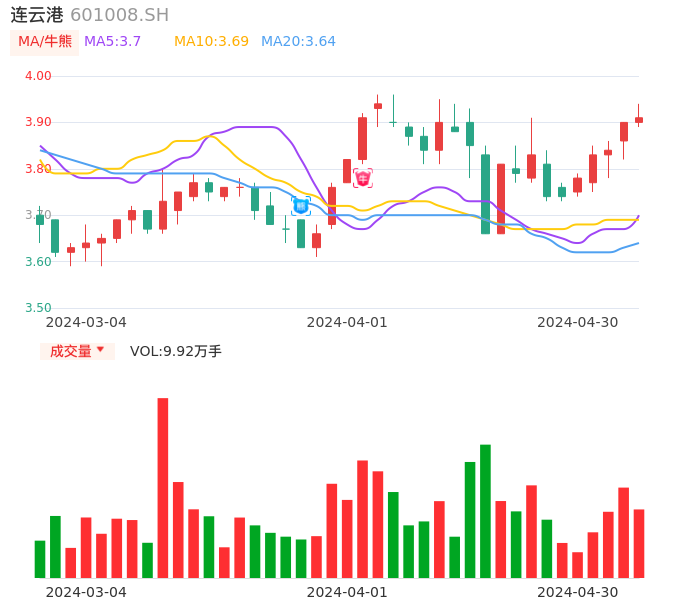Select the tallest red volume bar
This screenshot has width=686, height=606.
pos(163,487)
